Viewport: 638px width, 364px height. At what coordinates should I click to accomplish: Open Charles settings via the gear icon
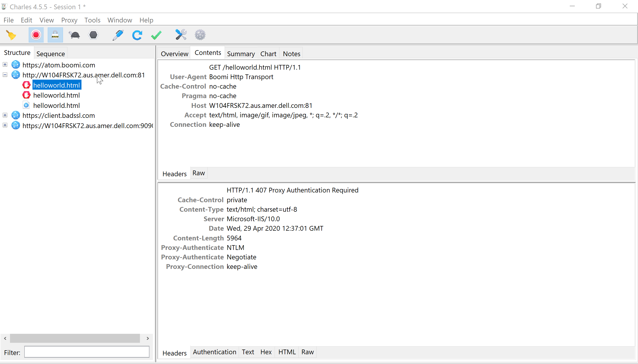200,35
